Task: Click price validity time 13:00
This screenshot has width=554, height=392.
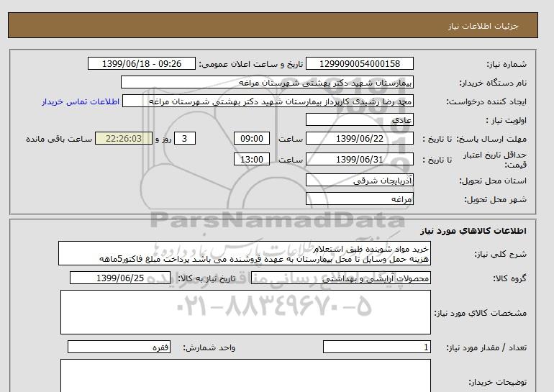Action: [x=252, y=159]
